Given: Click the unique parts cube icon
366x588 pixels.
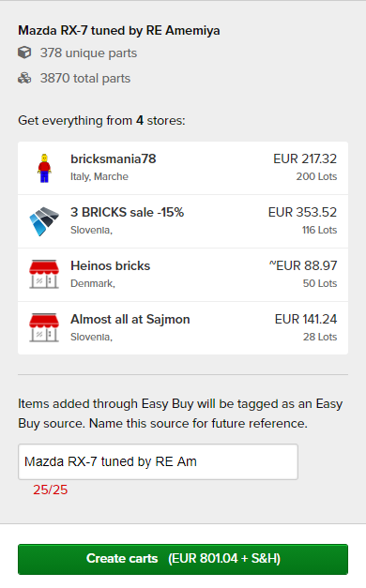Looking at the screenshot, I should click(x=24, y=53).
